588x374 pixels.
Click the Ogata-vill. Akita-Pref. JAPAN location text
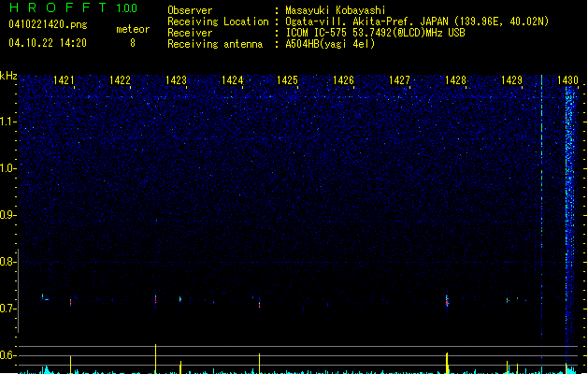(x=417, y=22)
